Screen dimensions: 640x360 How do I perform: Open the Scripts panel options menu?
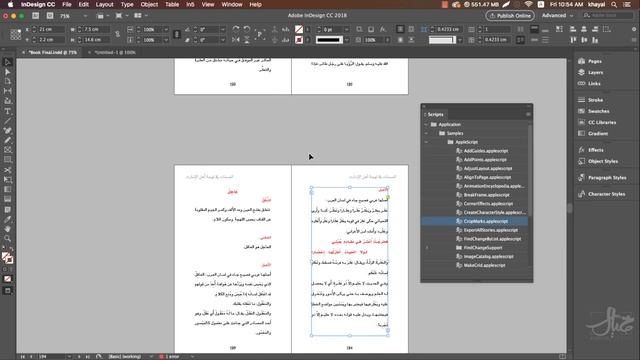pyautogui.click(x=528, y=115)
